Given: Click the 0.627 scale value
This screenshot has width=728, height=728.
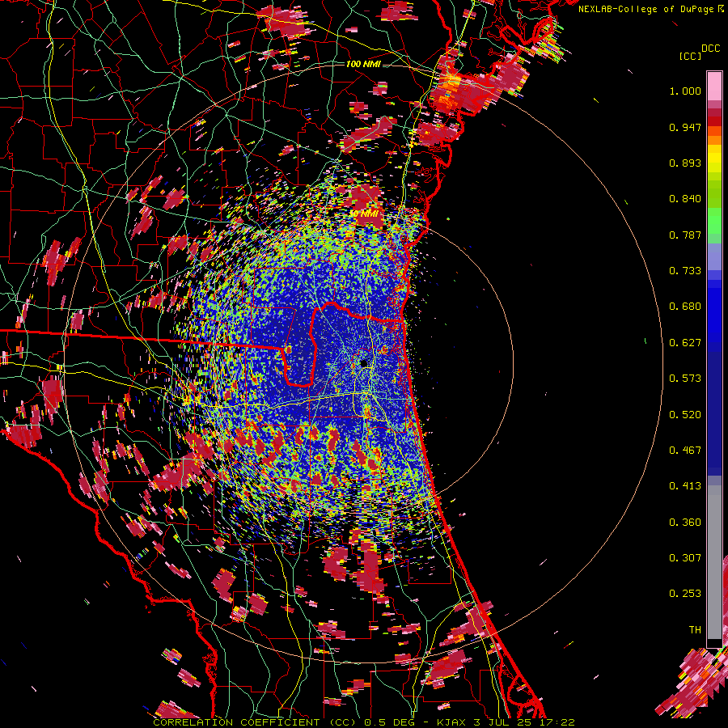Looking at the screenshot, I should 685,343.
